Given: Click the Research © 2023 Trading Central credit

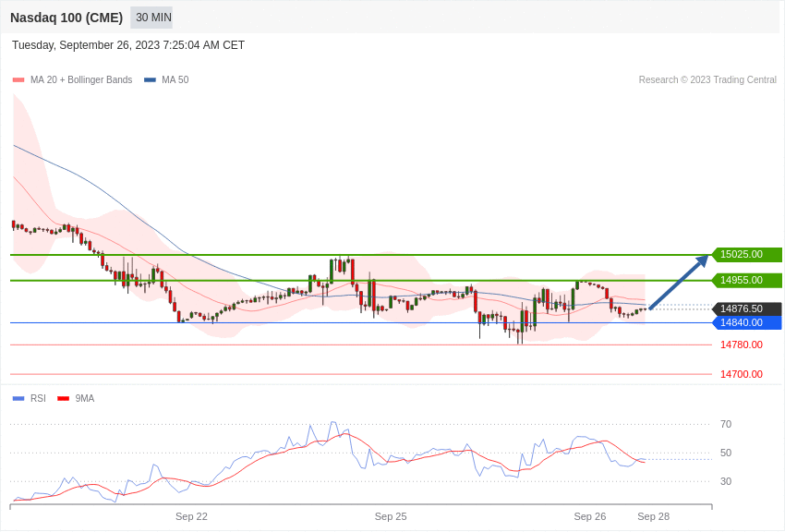Looking at the screenshot, I should pos(707,80).
